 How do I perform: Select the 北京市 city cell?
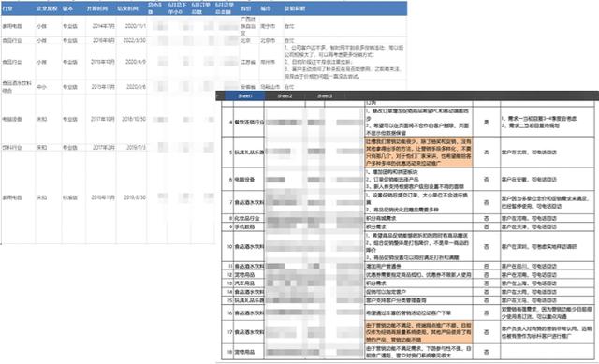[268, 40]
